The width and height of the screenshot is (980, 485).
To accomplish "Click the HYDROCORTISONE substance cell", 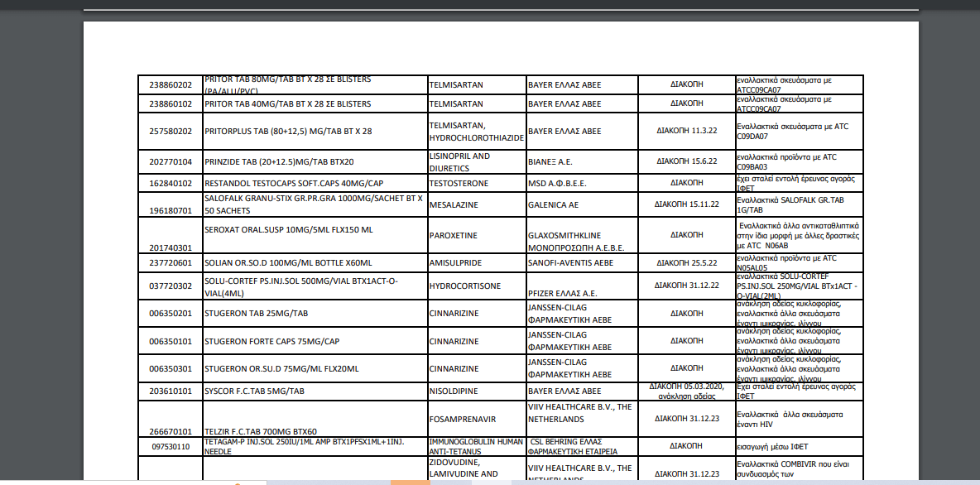I will click(464, 286).
